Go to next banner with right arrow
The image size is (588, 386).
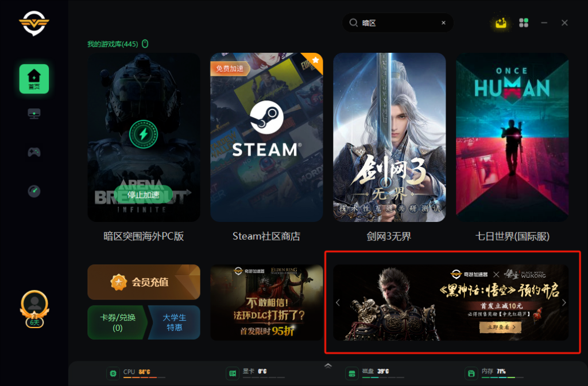point(564,302)
